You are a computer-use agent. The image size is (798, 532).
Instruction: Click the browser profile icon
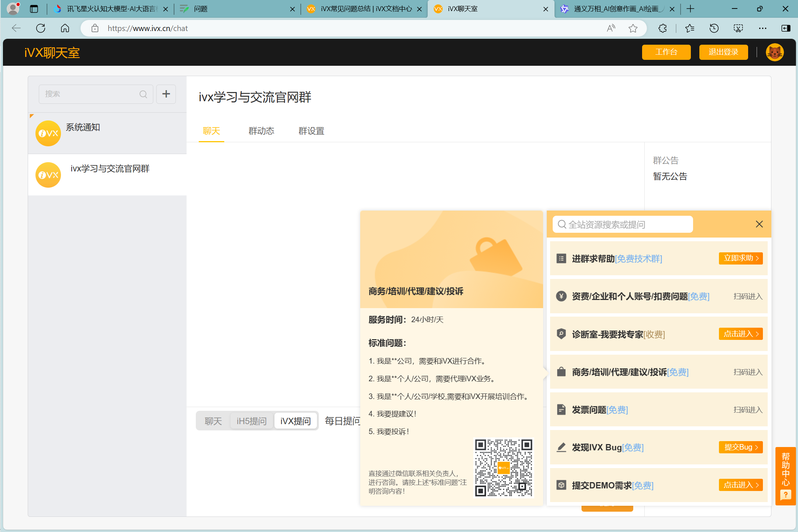click(13, 8)
